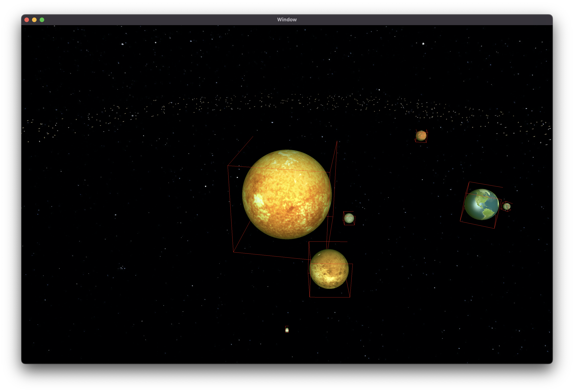Viewport: 574px width, 392px height.
Task: Click the top-left corner of Sun's bounding box
Action: pyautogui.click(x=228, y=166)
